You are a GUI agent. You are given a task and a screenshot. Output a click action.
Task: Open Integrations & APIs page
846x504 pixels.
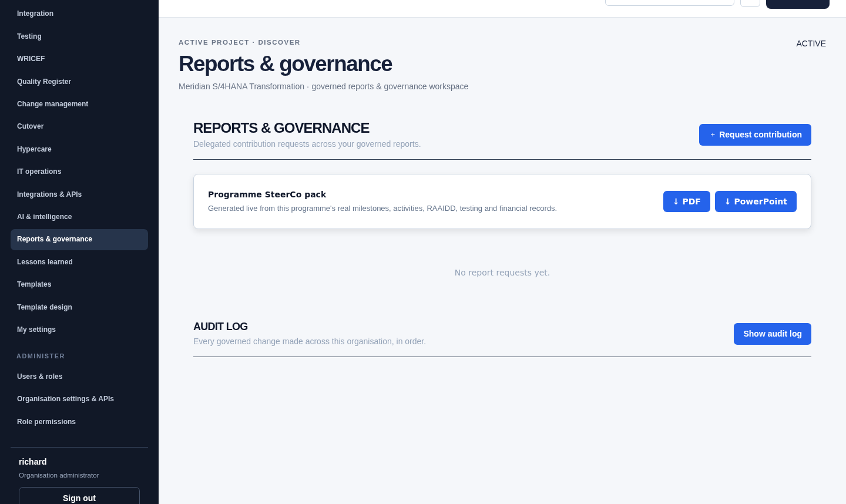[x=79, y=194]
